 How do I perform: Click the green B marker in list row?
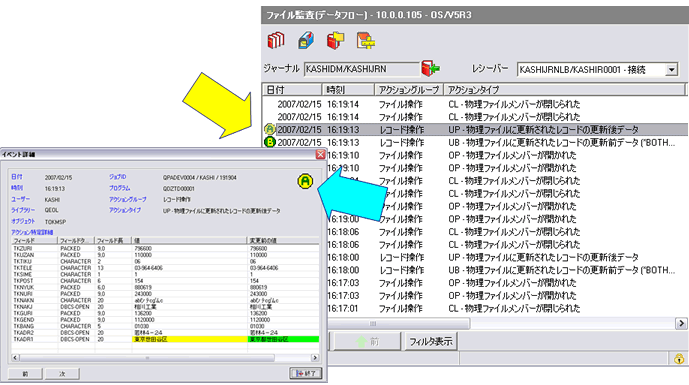269,142
